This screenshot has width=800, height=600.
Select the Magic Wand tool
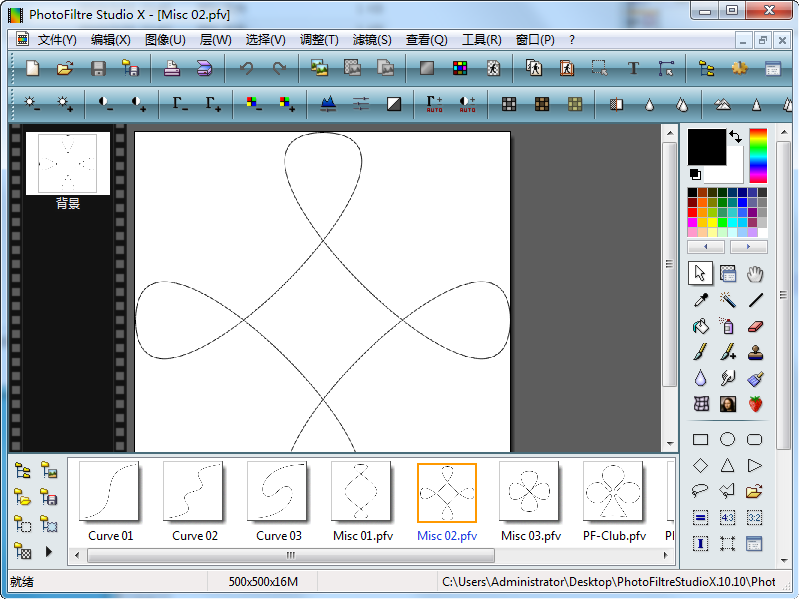click(x=728, y=300)
